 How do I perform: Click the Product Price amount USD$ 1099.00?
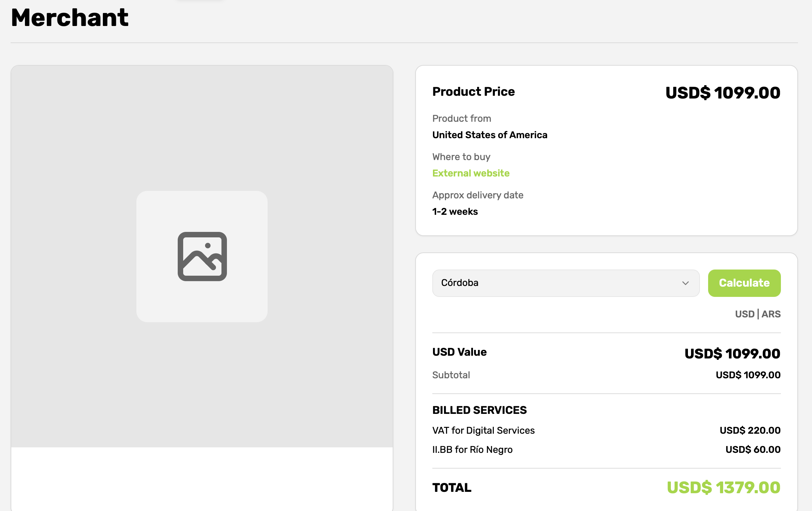coord(722,93)
